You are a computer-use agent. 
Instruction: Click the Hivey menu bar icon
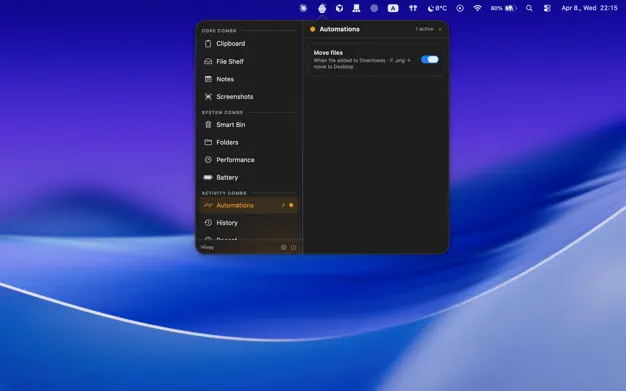point(322,8)
